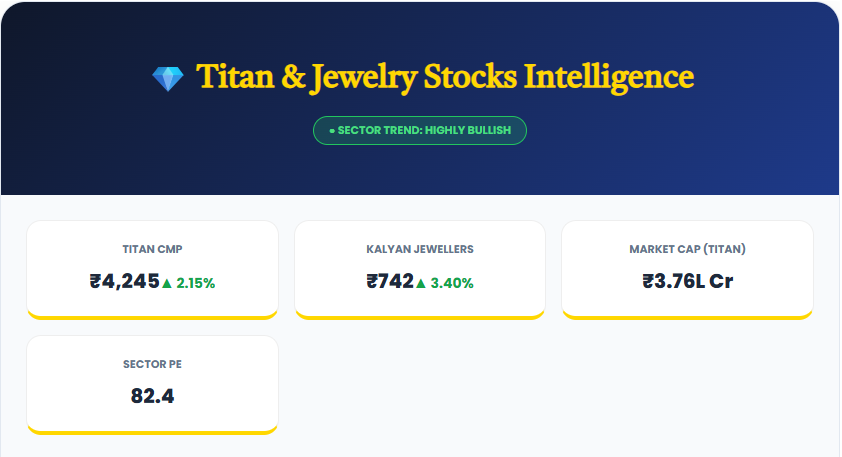Click the yellow underline of Market Cap card
842x457 pixels.
coord(687,316)
